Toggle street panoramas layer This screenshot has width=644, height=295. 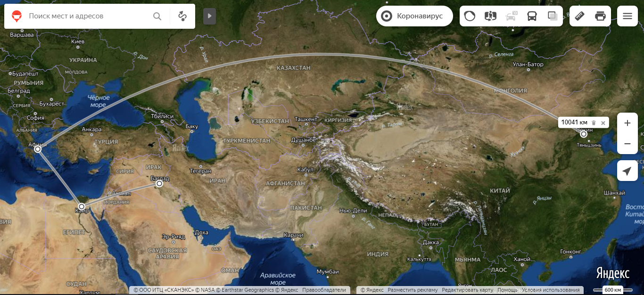(490, 16)
